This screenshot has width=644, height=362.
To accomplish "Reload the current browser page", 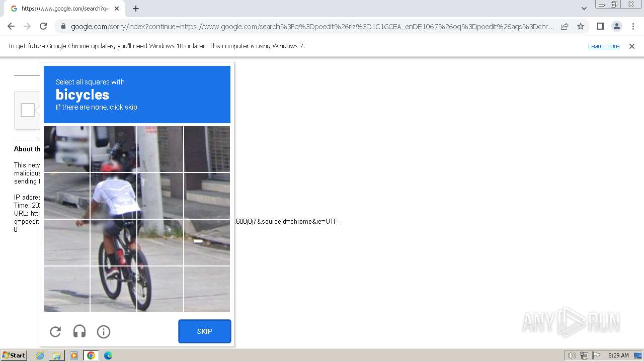I will [43, 26].
